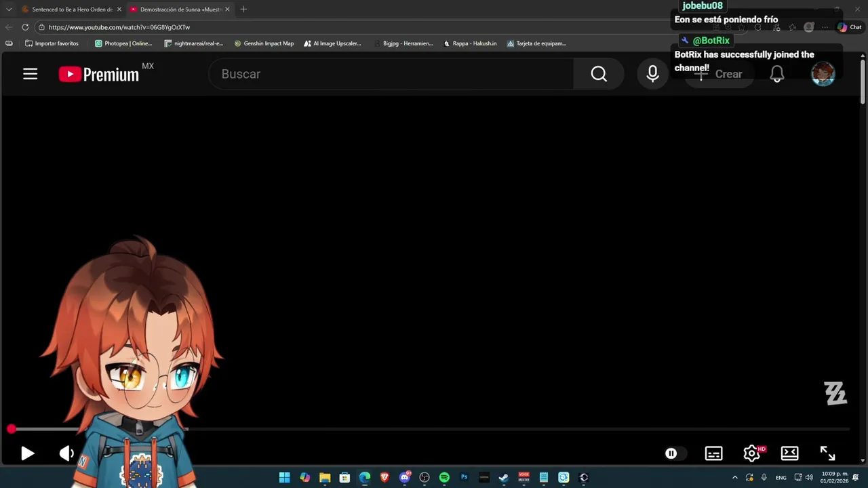Mute the video with the speaker icon
Screen dimensions: 868x488
(x=66, y=453)
